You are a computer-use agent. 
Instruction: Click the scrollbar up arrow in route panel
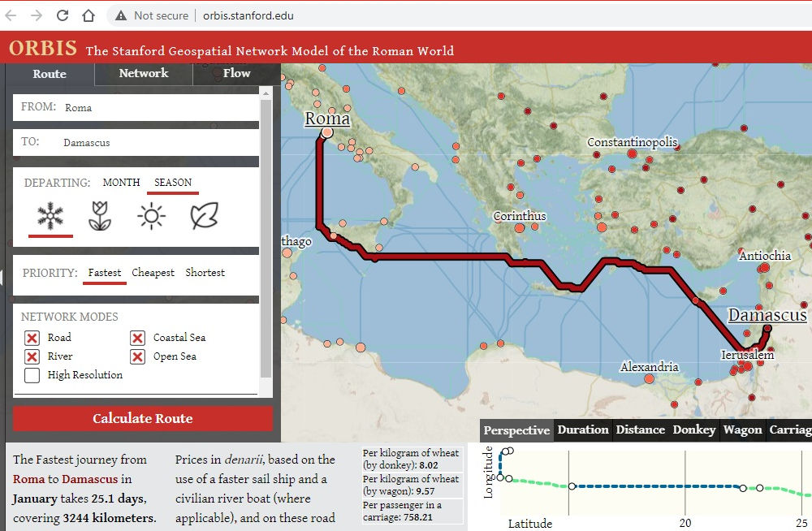[266, 93]
